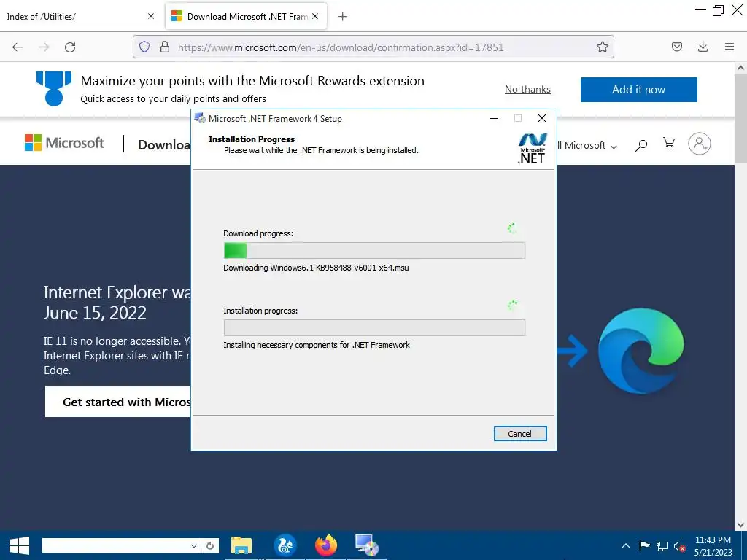Click Get started with Microsoft Edge button
This screenshot has width=747, height=560.
[x=118, y=402]
